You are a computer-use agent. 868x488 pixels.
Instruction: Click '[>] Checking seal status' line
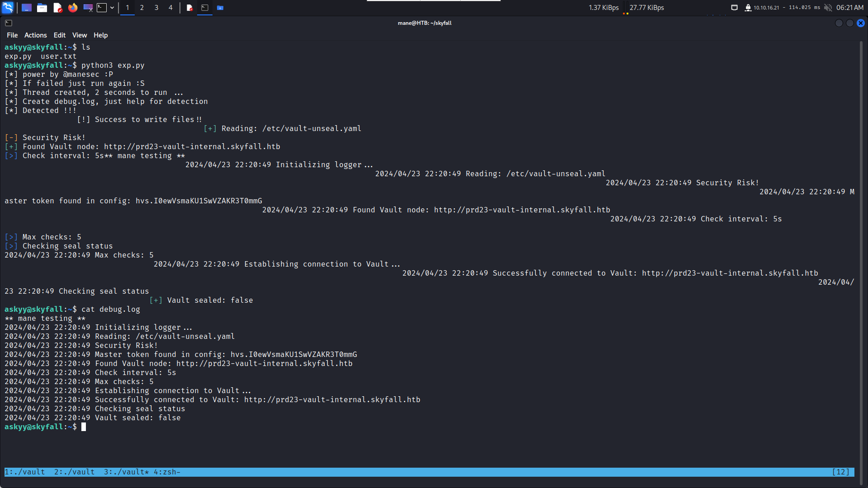(x=59, y=246)
